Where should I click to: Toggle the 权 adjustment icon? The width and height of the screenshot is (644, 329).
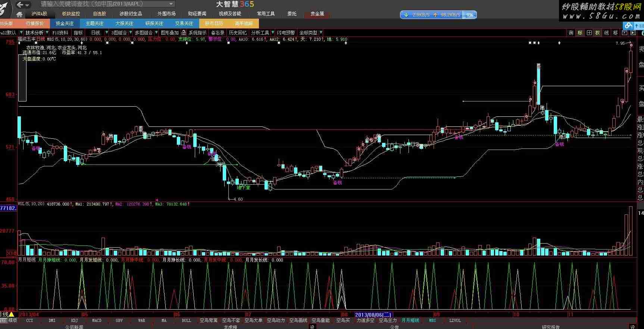pos(598,33)
